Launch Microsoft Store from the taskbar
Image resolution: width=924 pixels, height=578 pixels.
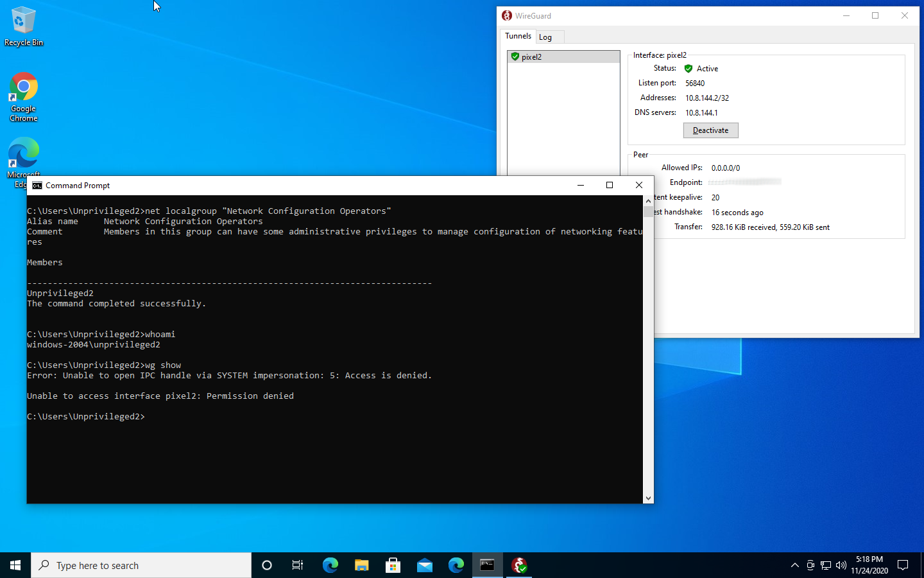click(393, 565)
